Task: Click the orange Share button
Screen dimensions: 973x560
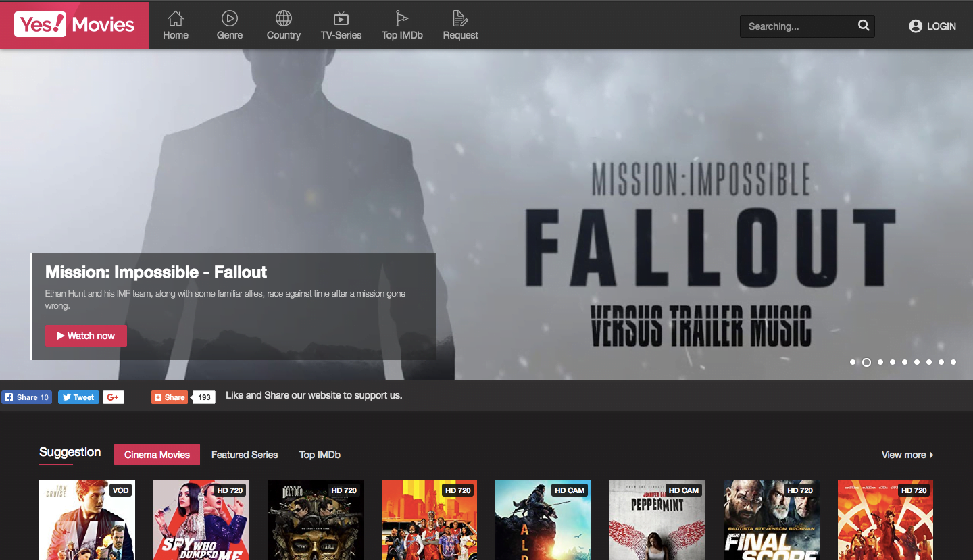Action: click(x=170, y=397)
